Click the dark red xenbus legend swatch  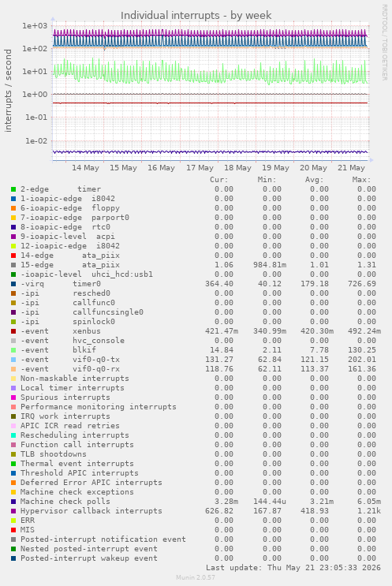coord(13,331)
